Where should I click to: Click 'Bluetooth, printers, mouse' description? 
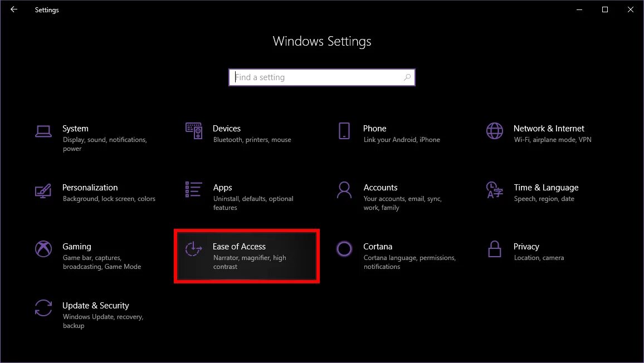click(252, 140)
